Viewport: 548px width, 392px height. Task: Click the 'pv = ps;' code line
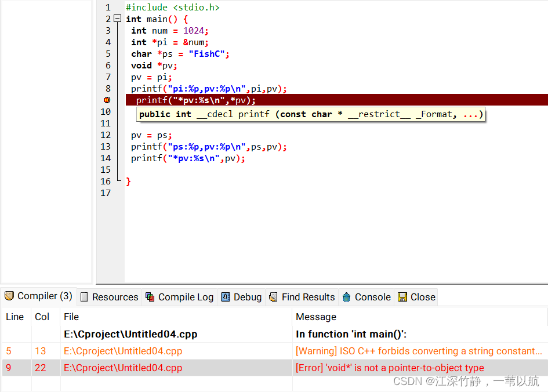tap(152, 135)
